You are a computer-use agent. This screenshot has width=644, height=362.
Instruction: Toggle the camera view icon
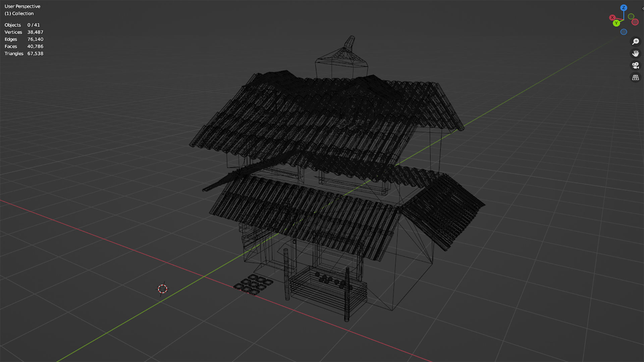click(635, 65)
